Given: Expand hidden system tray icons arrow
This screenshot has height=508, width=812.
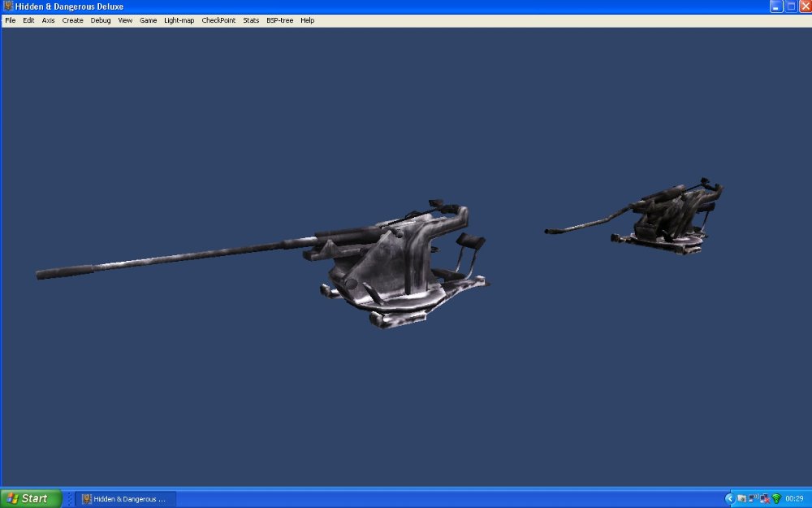Looking at the screenshot, I should click(x=730, y=499).
